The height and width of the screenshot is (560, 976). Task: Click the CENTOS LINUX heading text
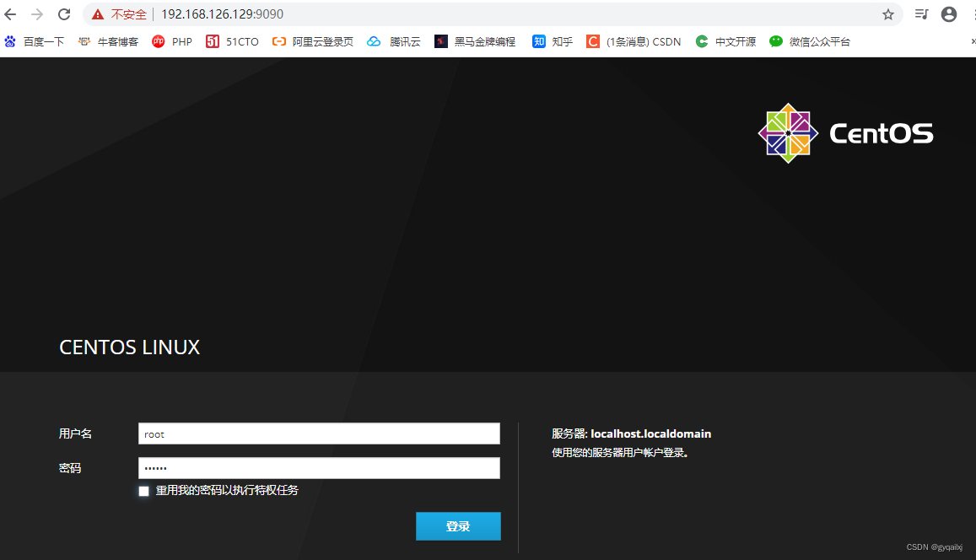click(x=129, y=347)
